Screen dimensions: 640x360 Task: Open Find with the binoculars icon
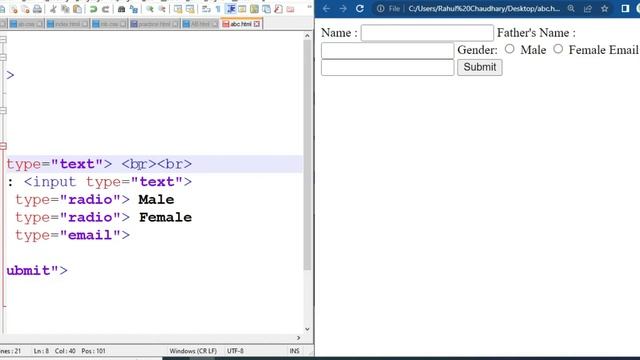(x=121, y=9)
